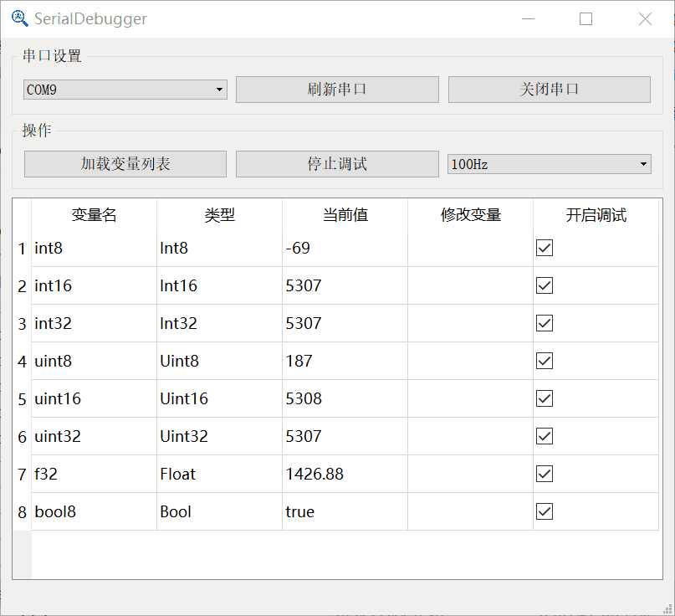
Task: Expand the 100Hz frequency dropdown
Action: (x=550, y=164)
